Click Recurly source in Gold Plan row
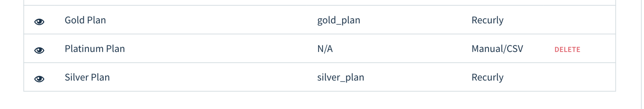 [x=487, y=20]
